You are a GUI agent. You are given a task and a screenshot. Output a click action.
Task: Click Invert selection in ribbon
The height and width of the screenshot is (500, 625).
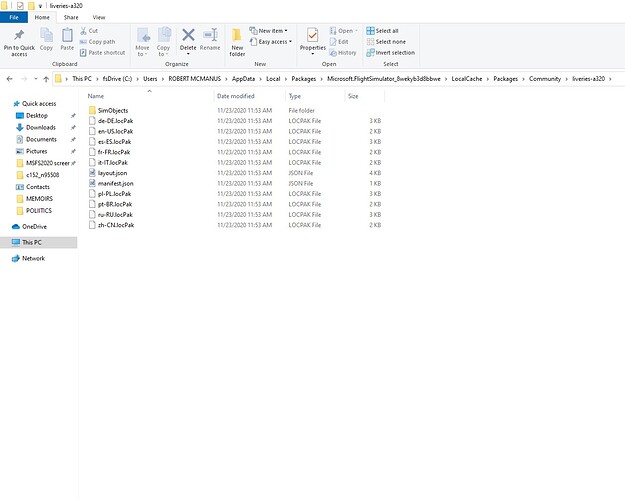coord(391,53)
